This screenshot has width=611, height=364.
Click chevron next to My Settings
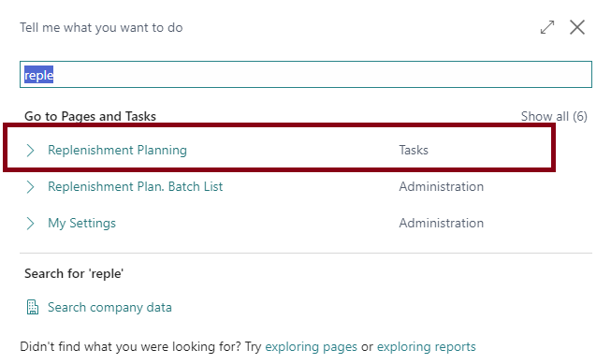[x=30, y=224]
